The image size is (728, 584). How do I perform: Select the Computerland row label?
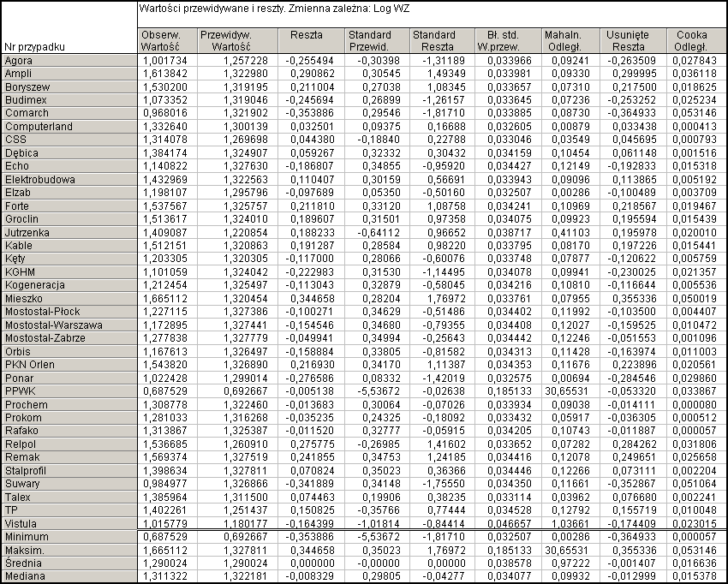click(x=69, y=126)
